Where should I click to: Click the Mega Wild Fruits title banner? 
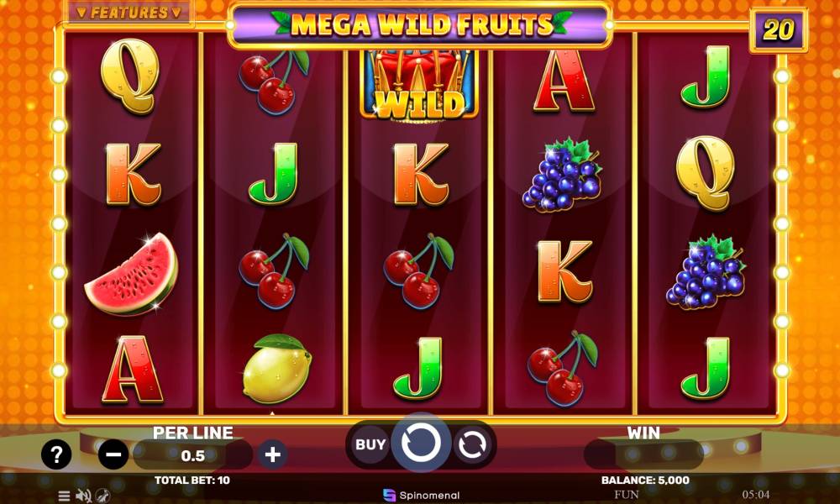[421, 25]
